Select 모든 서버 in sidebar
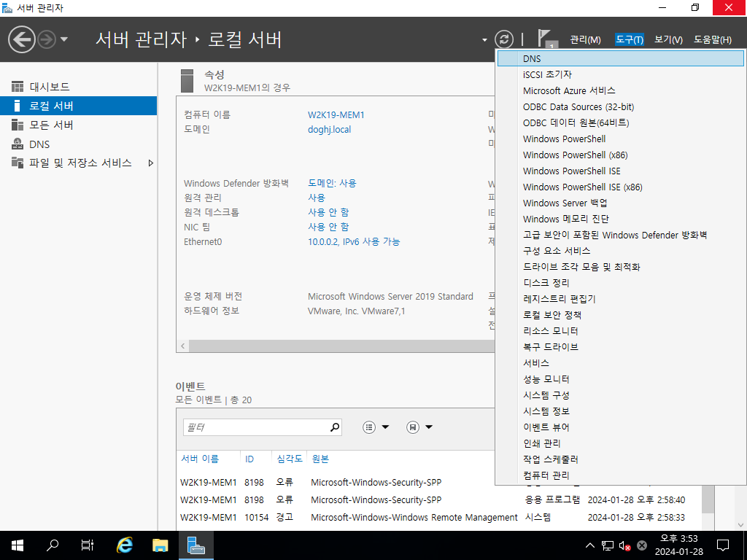The width and height of the screenshot is (747, 560). [78, 125]
